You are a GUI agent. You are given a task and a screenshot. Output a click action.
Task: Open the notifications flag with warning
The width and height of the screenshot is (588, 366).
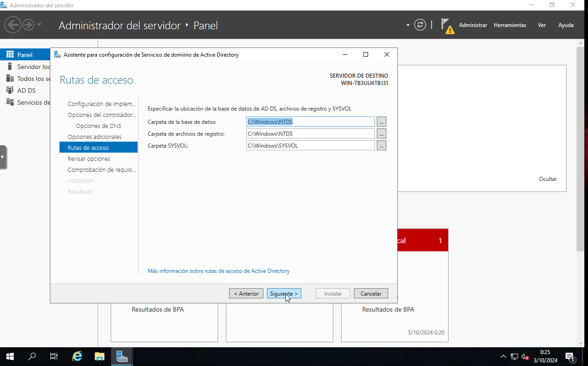[447, 26]
